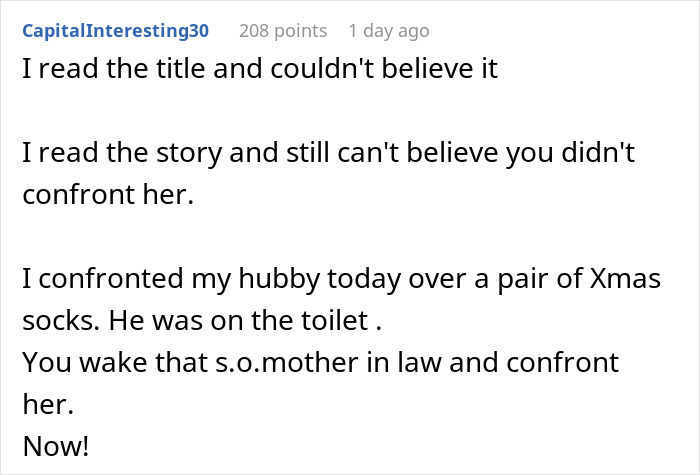Screen dimensions: 700x475
Task: Click the line starting 'I confronted my hubby'
Action: pyautogui.click(x=342, y=279)
